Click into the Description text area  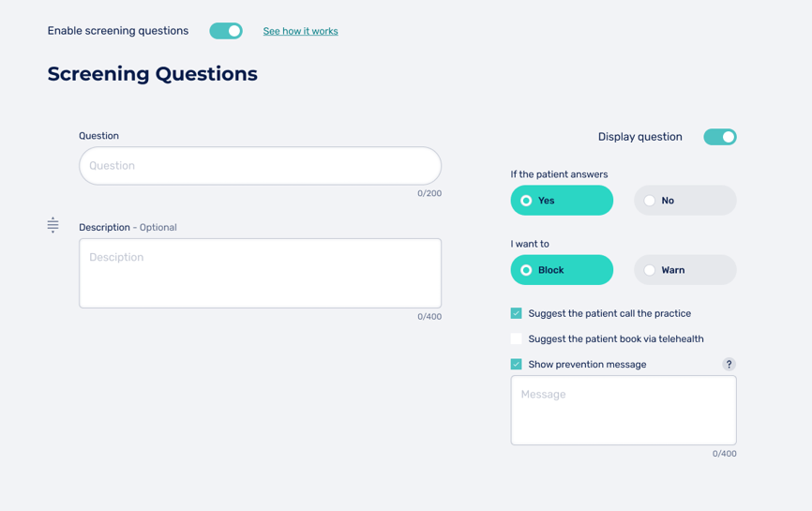pos(260,273)
